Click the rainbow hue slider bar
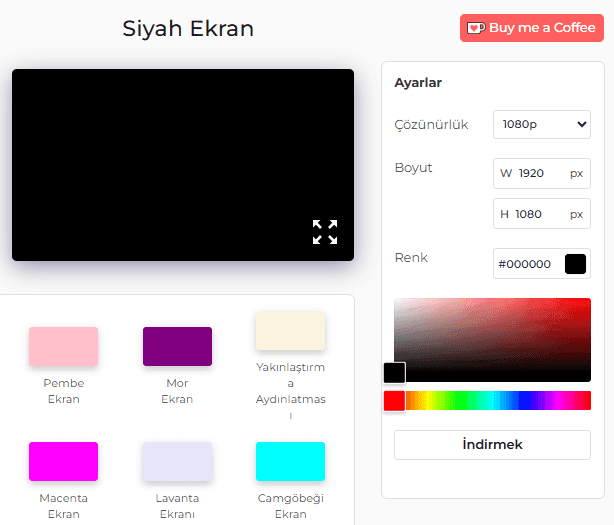 492,401
